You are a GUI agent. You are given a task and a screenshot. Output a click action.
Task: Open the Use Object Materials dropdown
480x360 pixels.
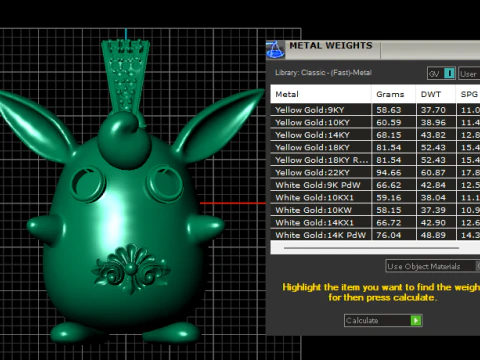[x=433, y=266]
